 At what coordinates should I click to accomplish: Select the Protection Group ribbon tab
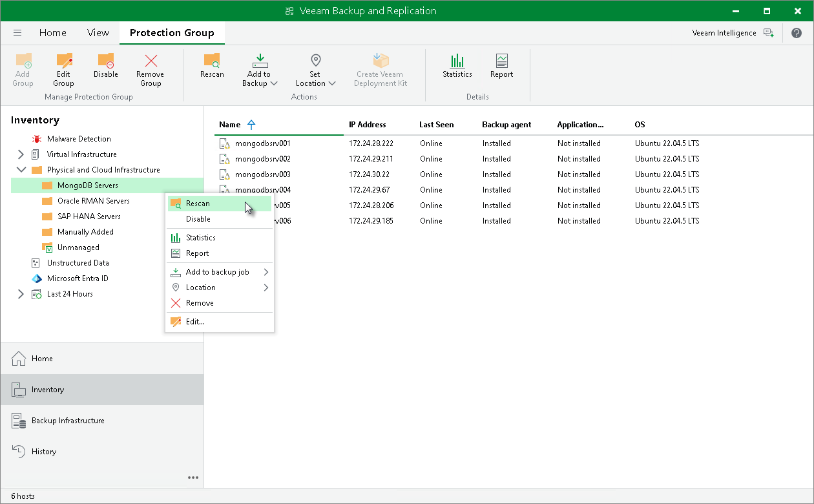[172, 33]
